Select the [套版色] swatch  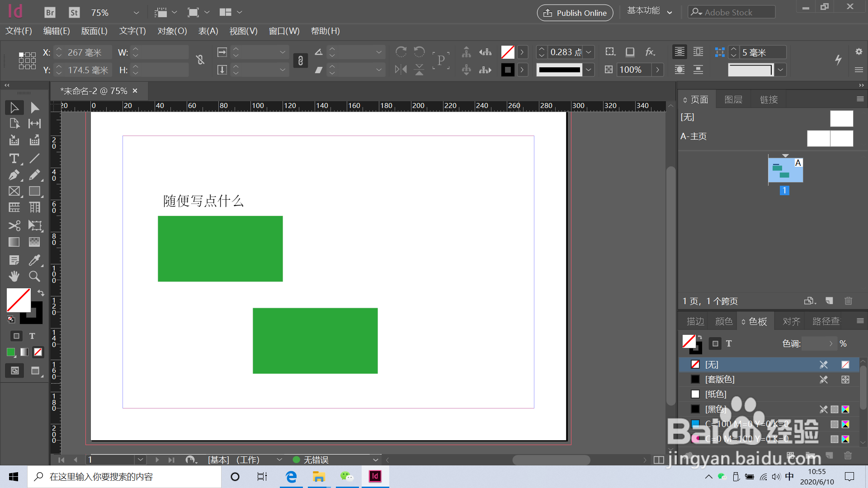(769, 380)
